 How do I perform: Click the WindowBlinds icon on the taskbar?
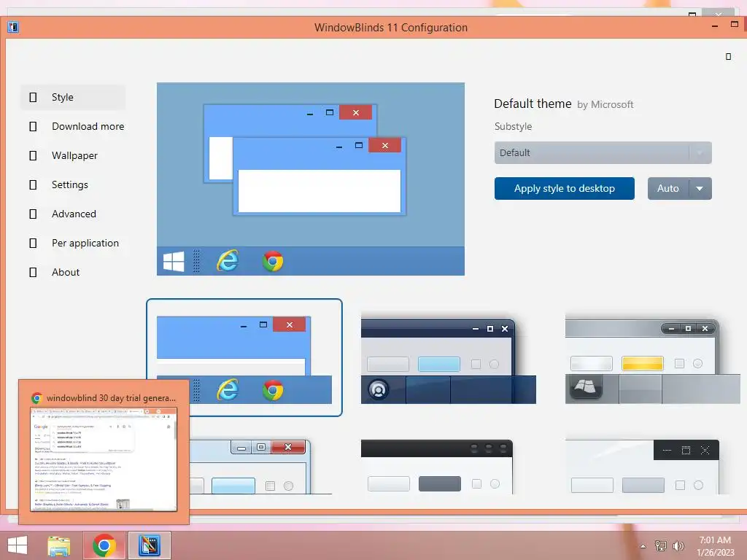(x=150, y=545)
